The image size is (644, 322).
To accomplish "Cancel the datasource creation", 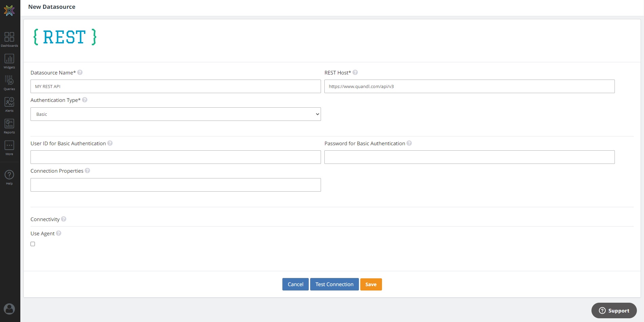I will click(295, 284).
